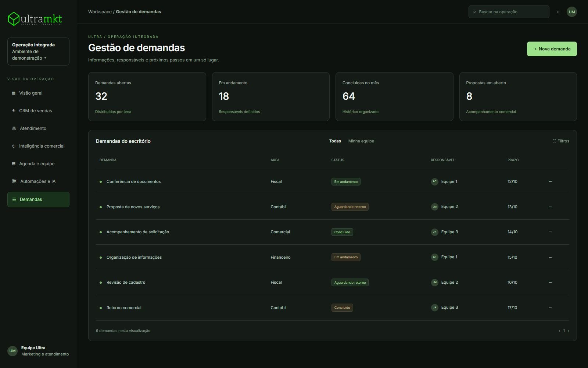Switch to the Todas tab

[335, 141]
